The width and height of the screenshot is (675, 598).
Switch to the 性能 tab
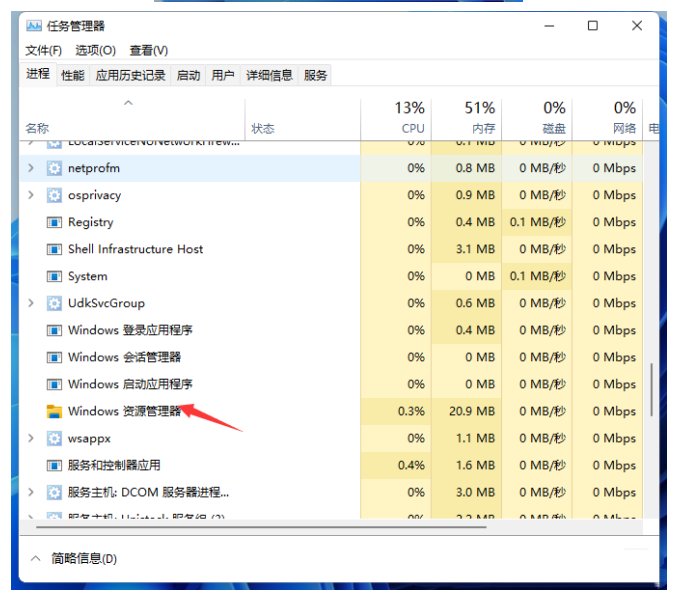(x=73, y=75)
